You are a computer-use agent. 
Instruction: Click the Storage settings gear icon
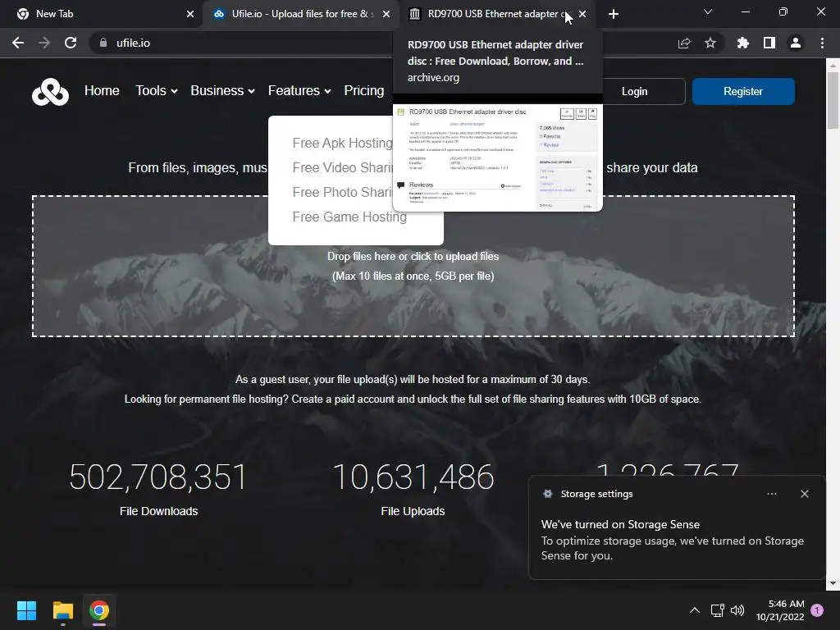pyautogui.click(x=547, y=494)
